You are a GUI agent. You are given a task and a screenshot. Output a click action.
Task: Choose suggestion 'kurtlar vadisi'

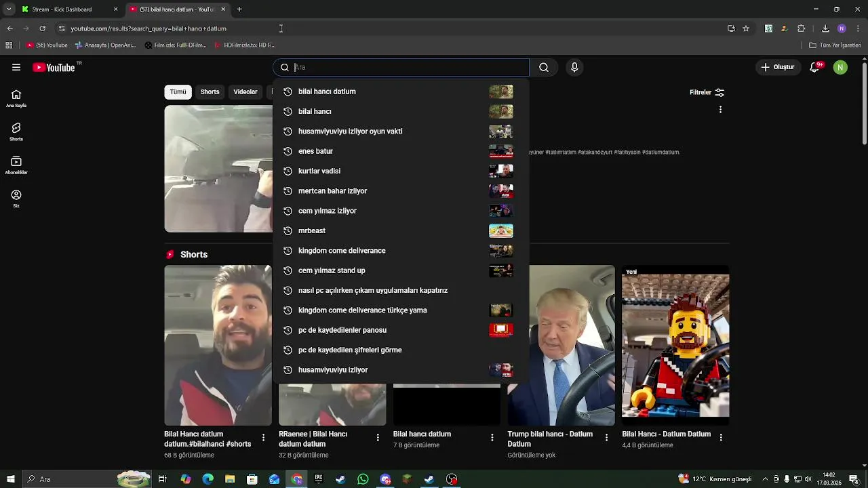coord(401,171)
